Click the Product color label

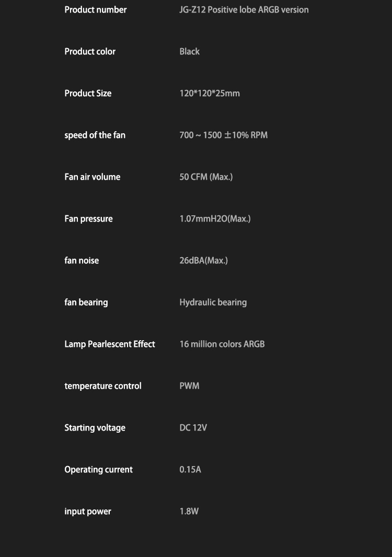[90, 52]
